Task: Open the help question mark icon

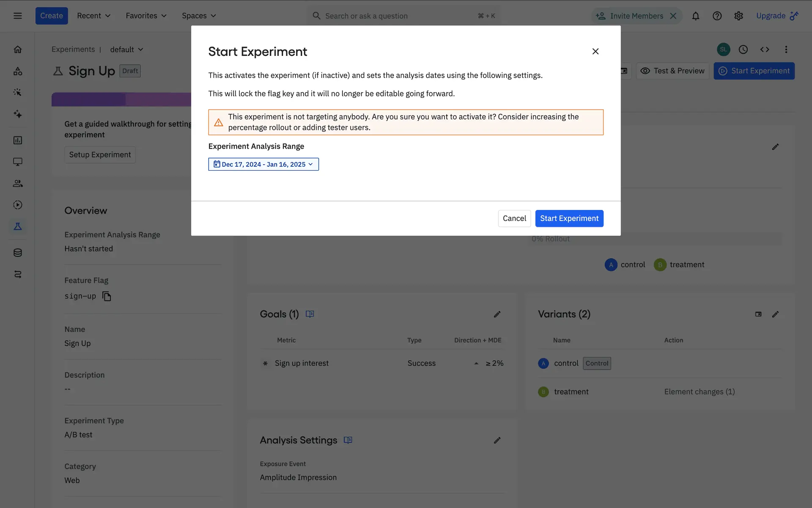Action: 717,16
